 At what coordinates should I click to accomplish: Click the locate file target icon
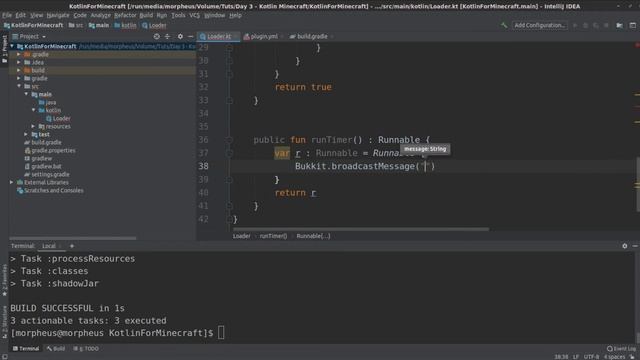pos(156,36)
